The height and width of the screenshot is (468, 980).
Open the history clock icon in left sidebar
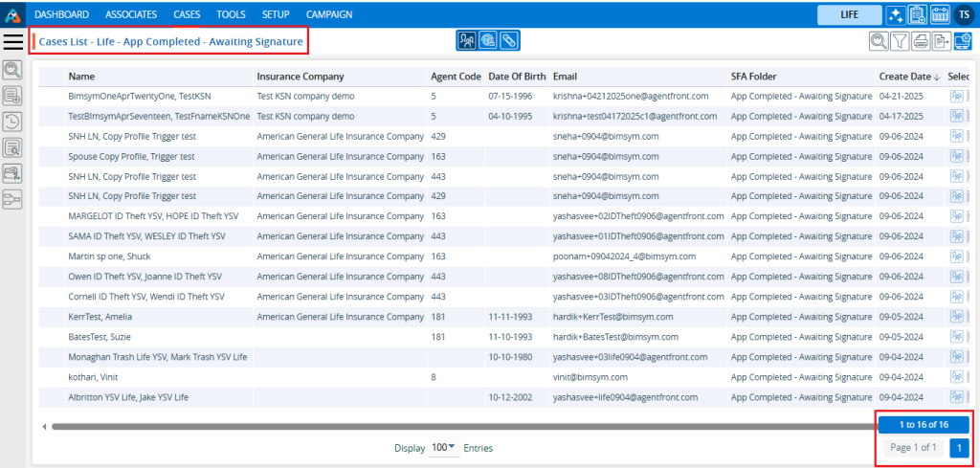click(13, 122)
